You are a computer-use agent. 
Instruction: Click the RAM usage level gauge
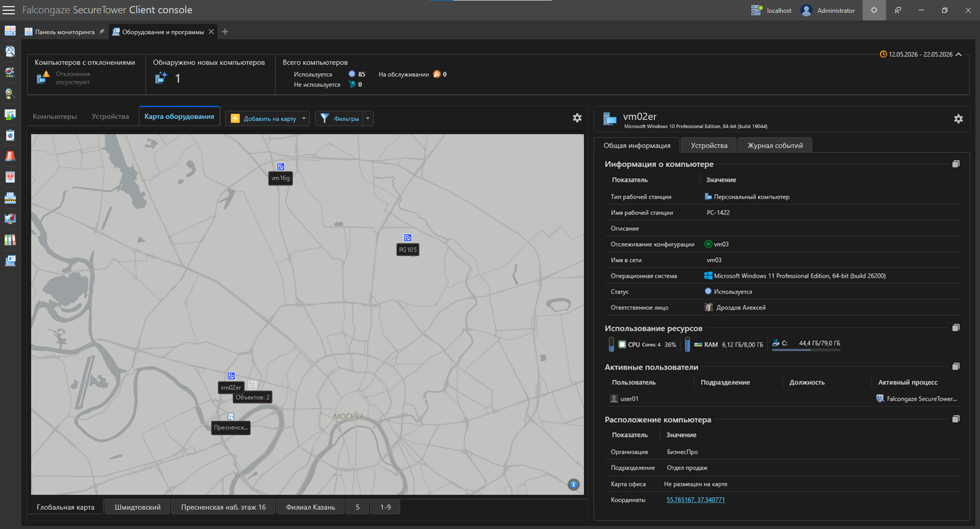click(688, 344)
